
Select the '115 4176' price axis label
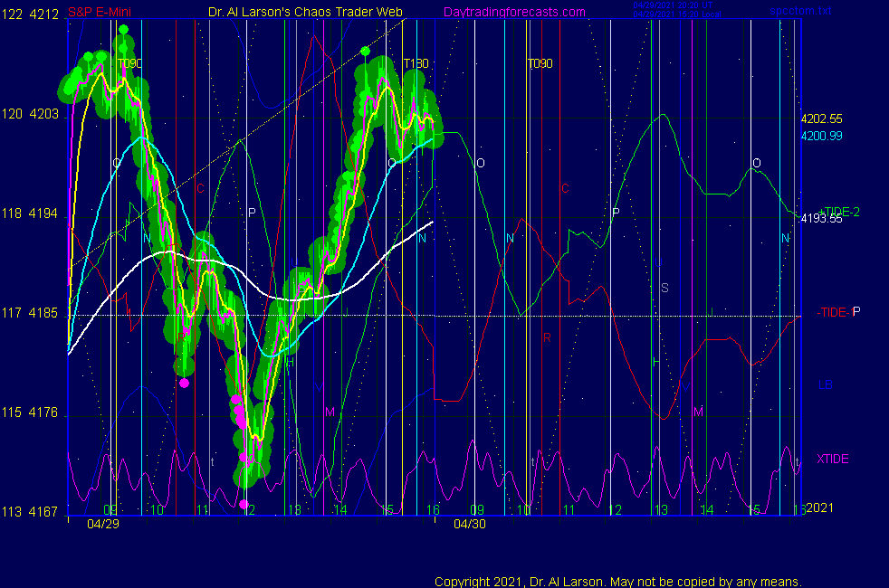click(x=30, y=413)
